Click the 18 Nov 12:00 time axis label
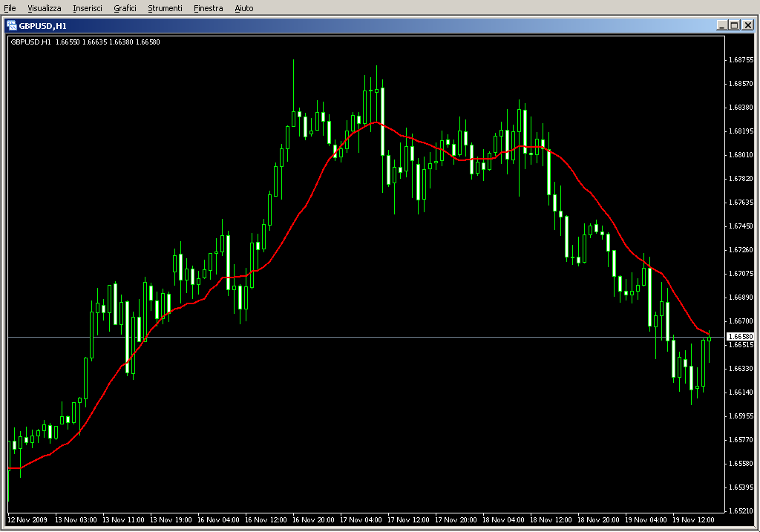This screenshot has height=532, width=760. [x=551, y=520]
